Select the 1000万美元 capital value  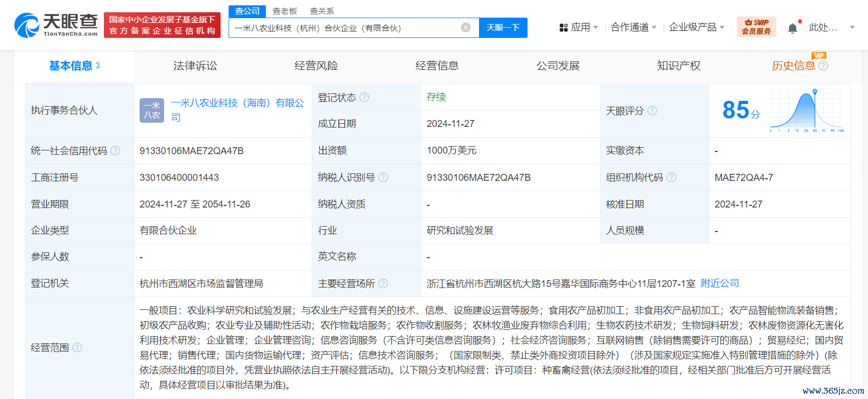[451, 150]
